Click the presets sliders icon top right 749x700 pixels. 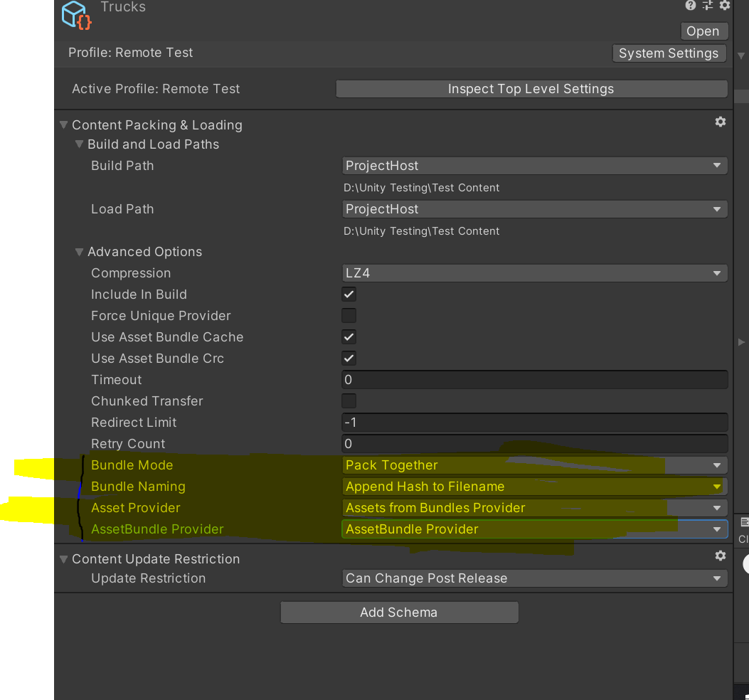(x=707, y=6)
